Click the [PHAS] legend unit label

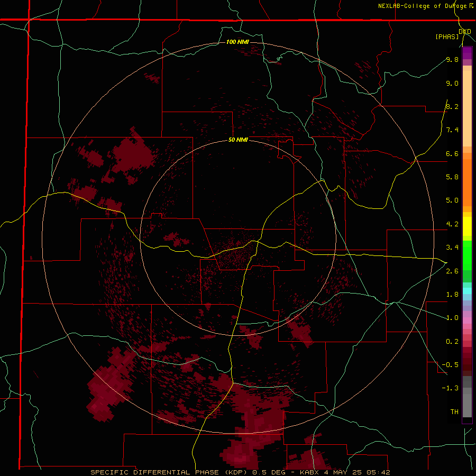(447, 36)
